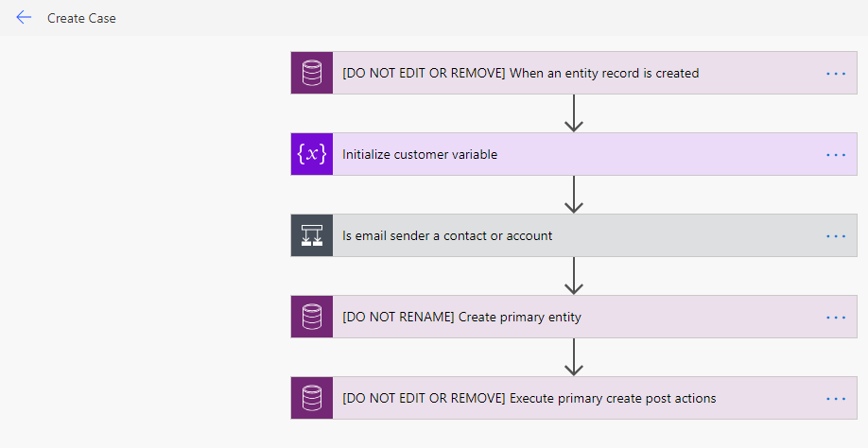Click the database icon on the entity record created trigger

(311, 73)
